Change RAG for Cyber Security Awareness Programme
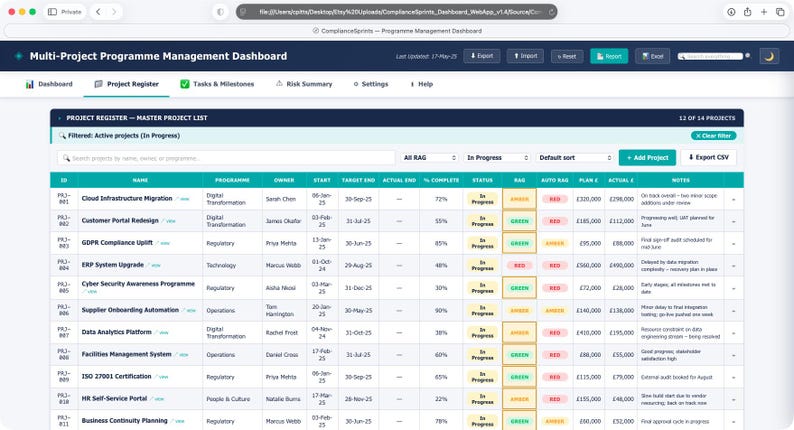The height and width of the screenshot is (430, 794). coord(519,288)
